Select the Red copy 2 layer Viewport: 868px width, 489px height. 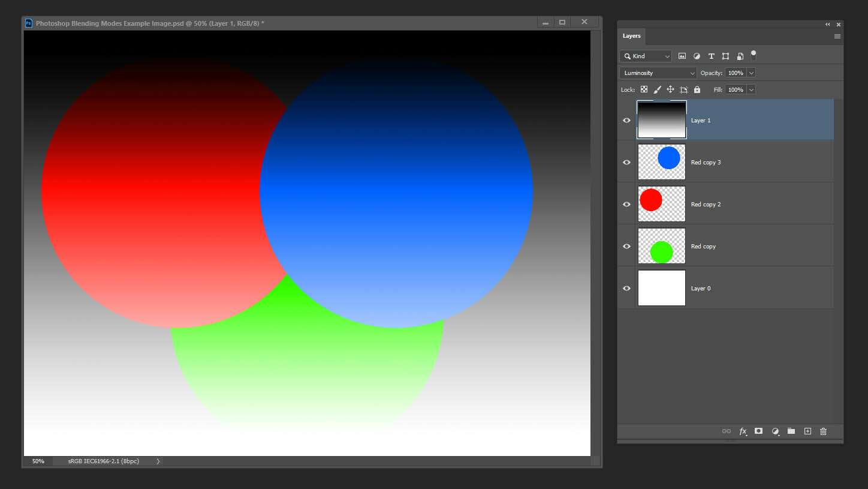tap(725, 204)
